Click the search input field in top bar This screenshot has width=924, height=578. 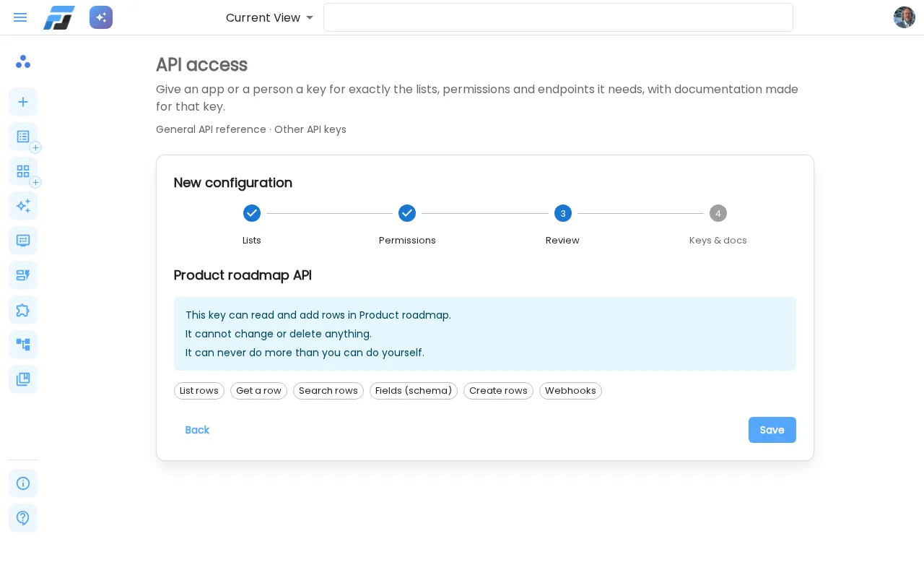558,17
